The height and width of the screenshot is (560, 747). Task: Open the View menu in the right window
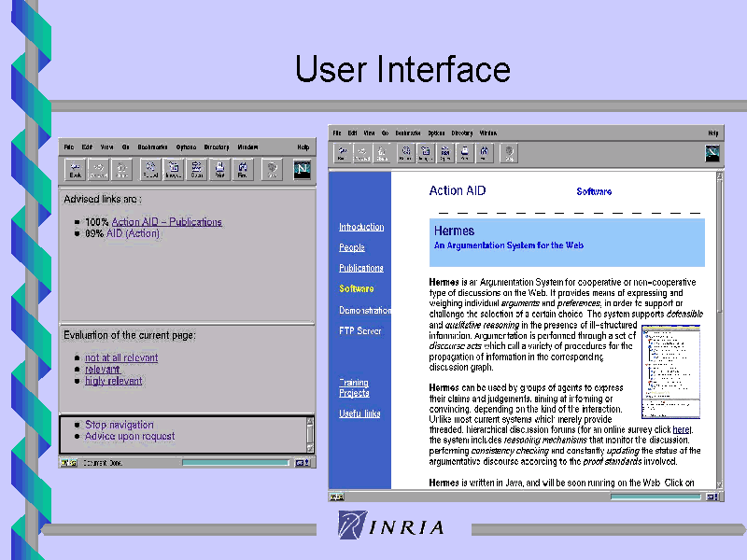click(x=369, y=133)
